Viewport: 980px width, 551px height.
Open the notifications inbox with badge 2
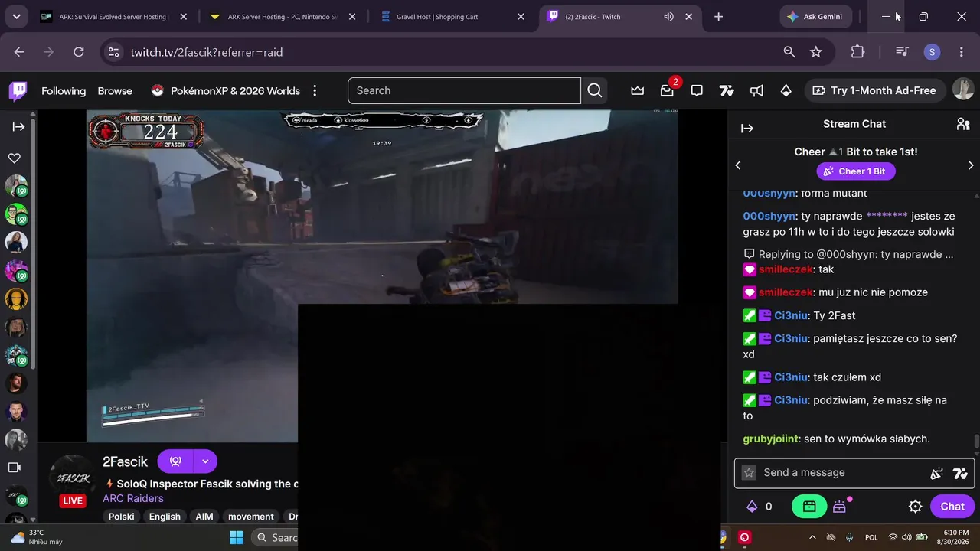(668, 90)
